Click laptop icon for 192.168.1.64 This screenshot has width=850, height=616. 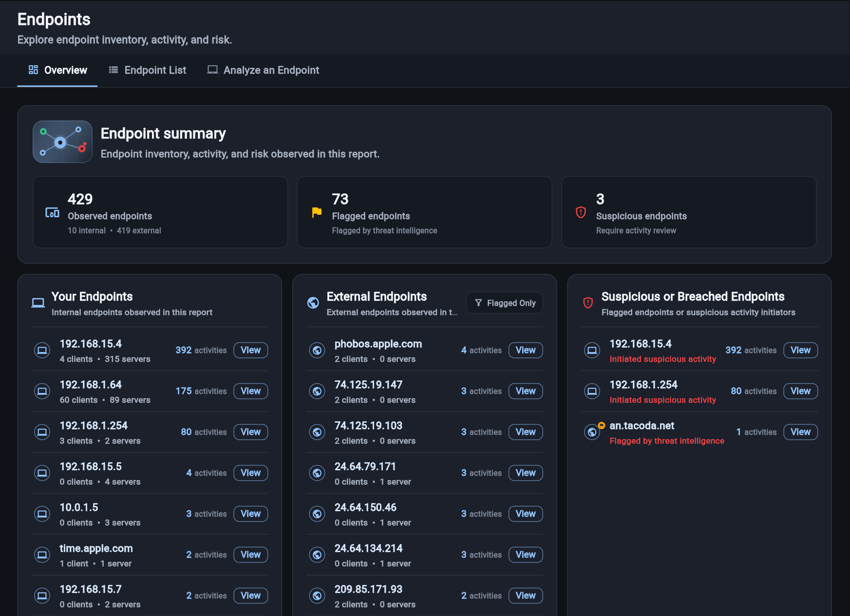pos(42,391)
